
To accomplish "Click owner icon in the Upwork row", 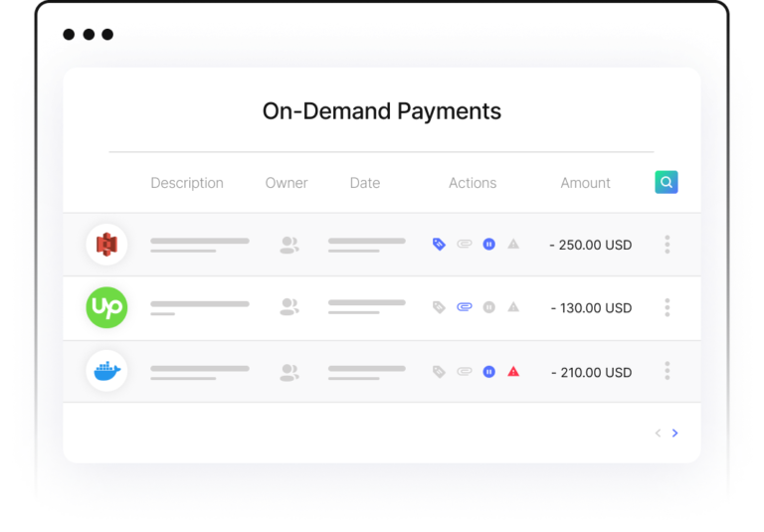I will coord(288,307).
